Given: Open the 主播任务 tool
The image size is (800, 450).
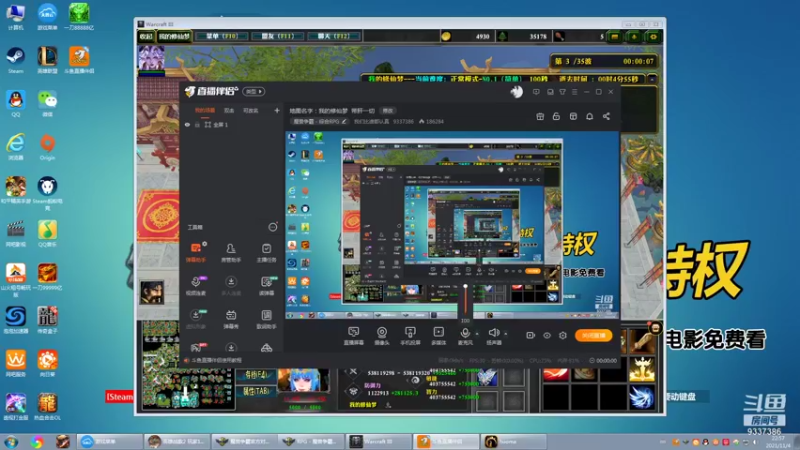Looking at the screenshot, I should click(x=266, y=252).
